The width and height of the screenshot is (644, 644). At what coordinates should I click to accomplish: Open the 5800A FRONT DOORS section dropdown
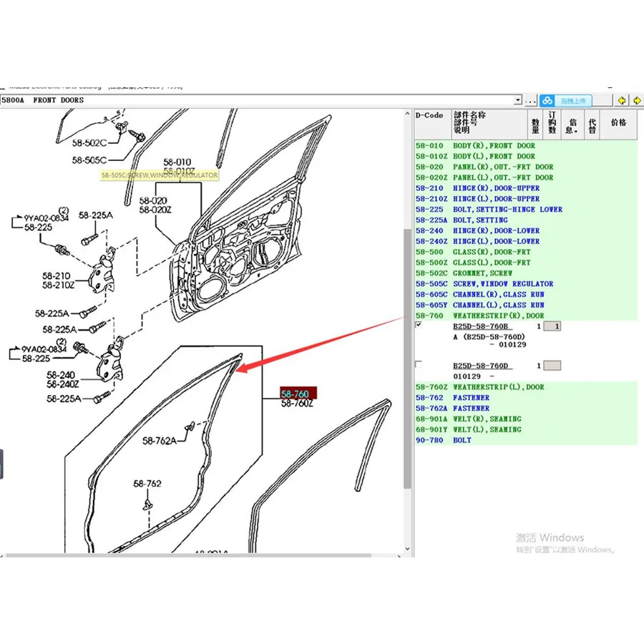(517, 99)
